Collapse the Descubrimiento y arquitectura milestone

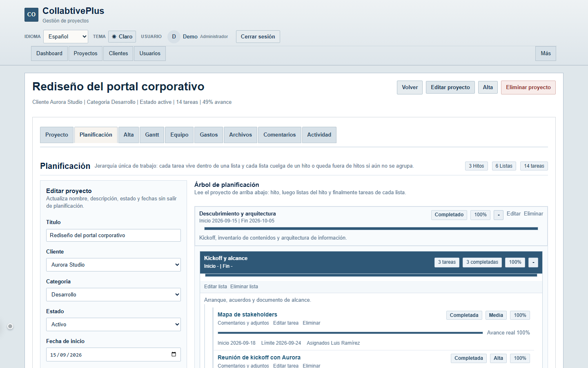(499, 215)
